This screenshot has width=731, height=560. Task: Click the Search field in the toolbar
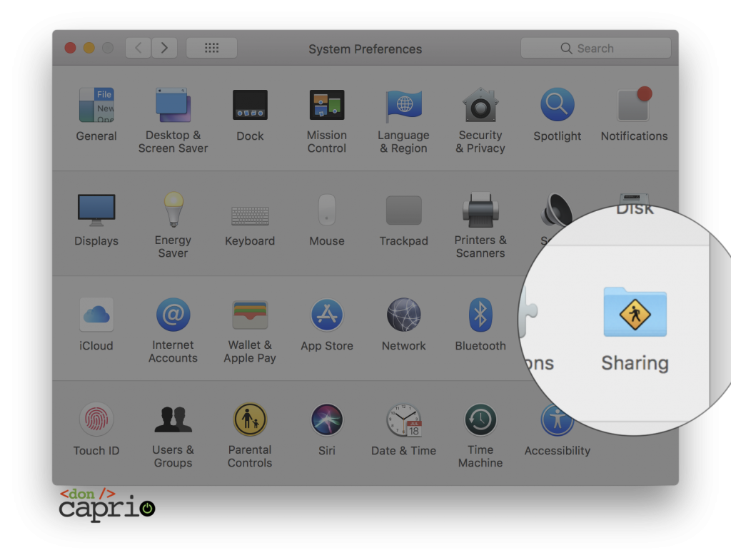pyautogui.click(x=596, y=48)
